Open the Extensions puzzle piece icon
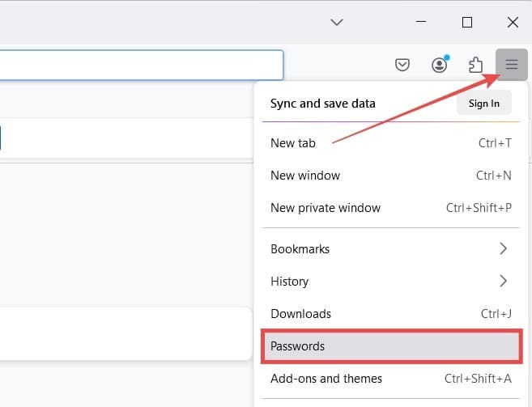The height and width of the screenshot is (407, 532). point(475,65)
